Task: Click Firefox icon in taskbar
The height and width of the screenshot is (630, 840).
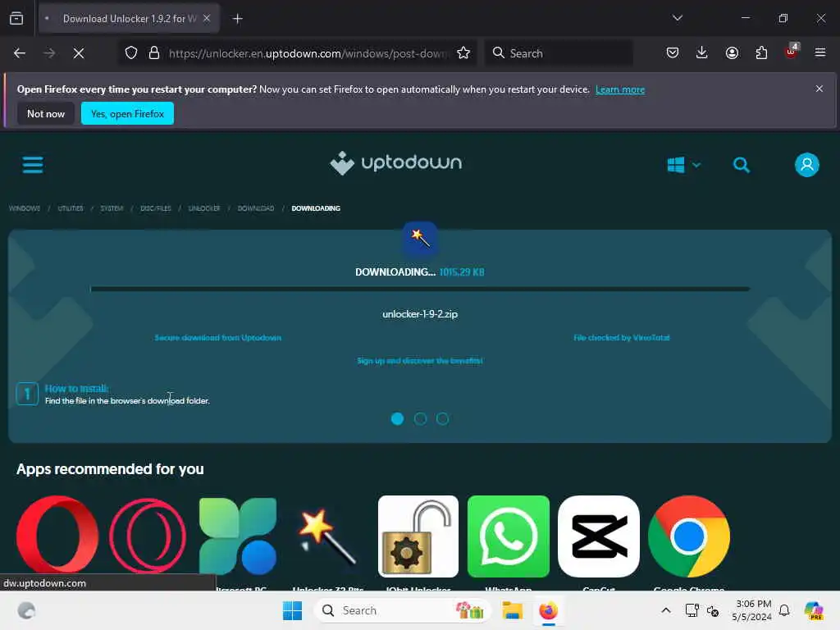Action: tap(548, 610)
